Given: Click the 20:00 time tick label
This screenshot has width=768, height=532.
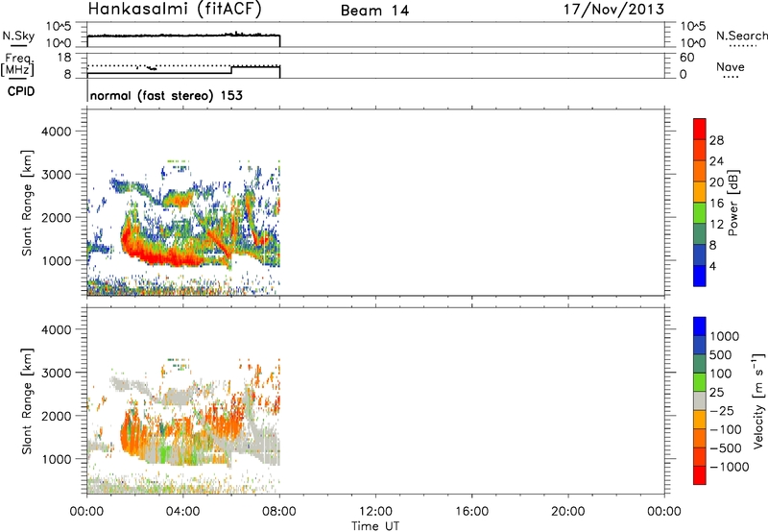Looking at the screenshot, I should [568, 512].
